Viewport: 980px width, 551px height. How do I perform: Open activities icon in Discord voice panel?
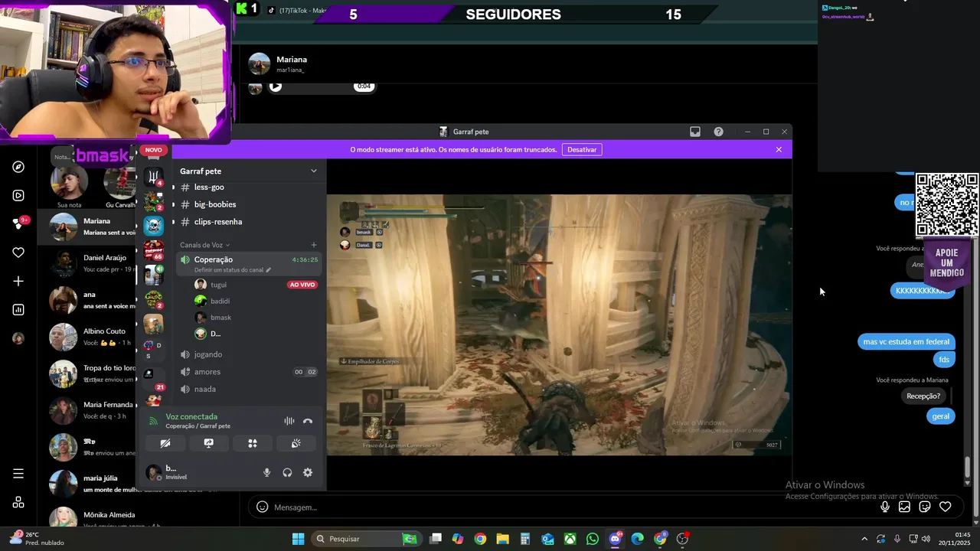(x=253, y=443)
